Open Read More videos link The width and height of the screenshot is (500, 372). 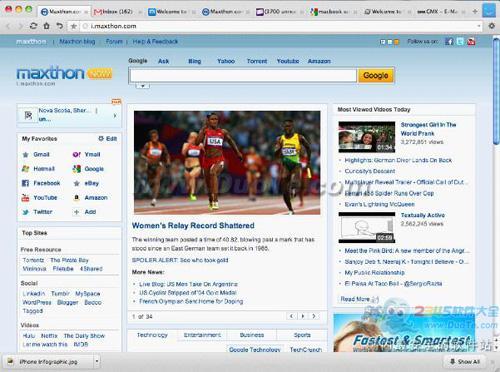click(x=355, y=299)
